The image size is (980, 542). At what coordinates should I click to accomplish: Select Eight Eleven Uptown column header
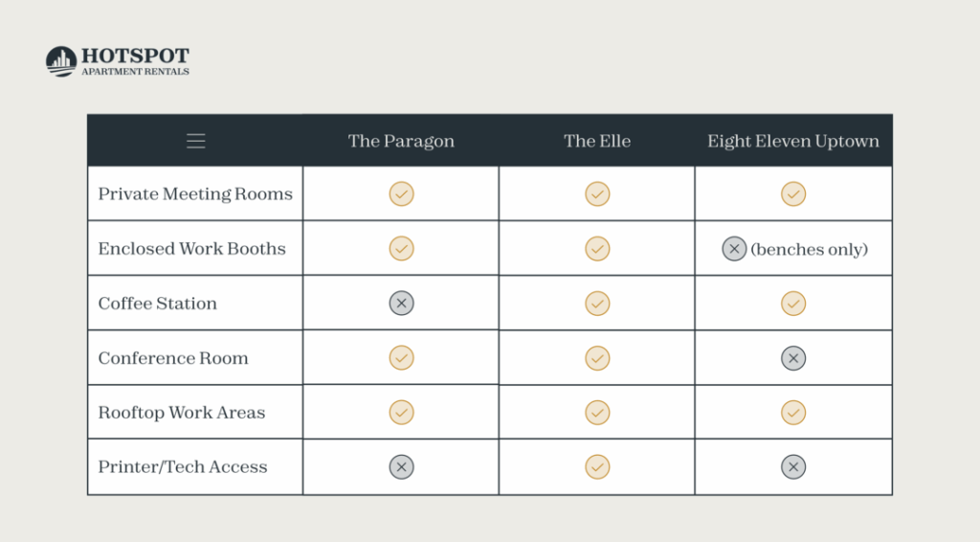[x=793, y=142]
